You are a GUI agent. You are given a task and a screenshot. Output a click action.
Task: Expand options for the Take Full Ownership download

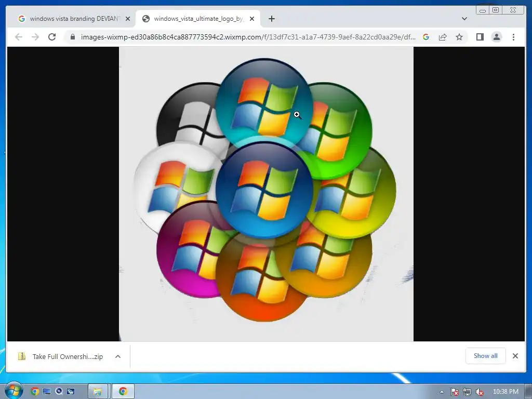(x=118, y=356)
